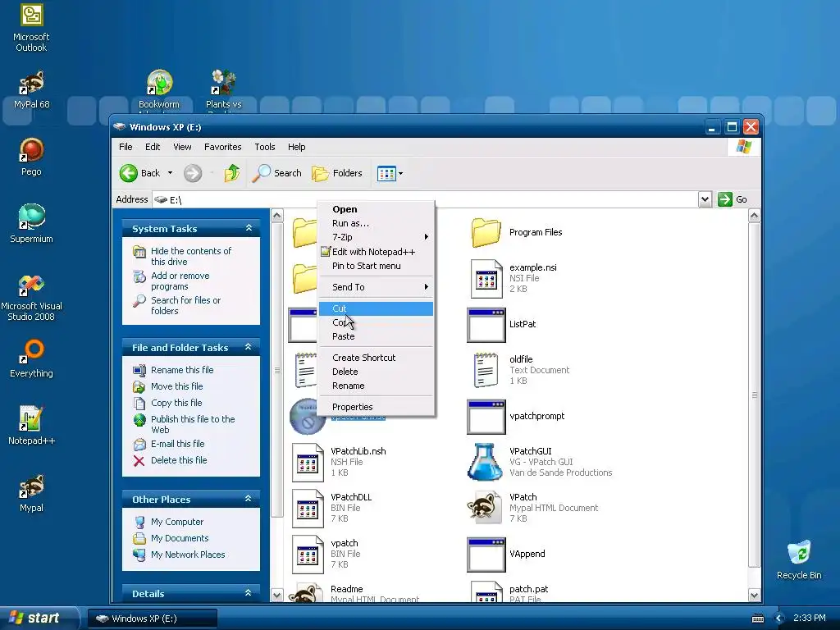Open the Back history dropdown arrow
840x630 pixels.
point(171,173)
